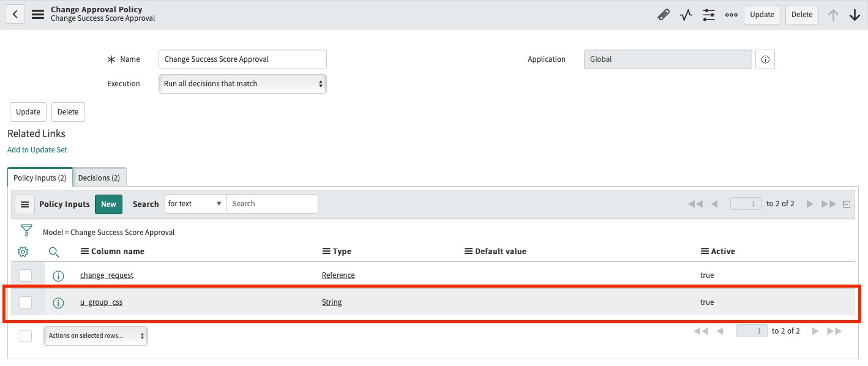Click the filter funnel icon
This screenshot has width=868, height=366.
(26, 231)
